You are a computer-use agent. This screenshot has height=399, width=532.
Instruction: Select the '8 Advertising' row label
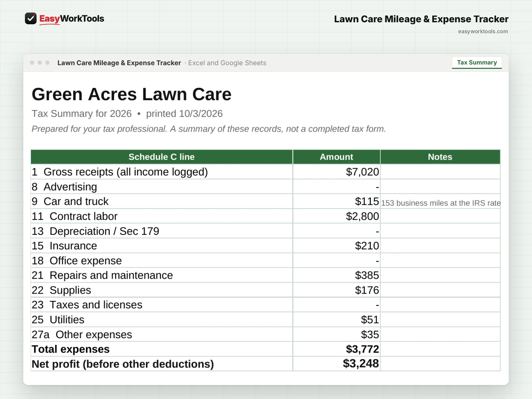[x=64, y=187]
